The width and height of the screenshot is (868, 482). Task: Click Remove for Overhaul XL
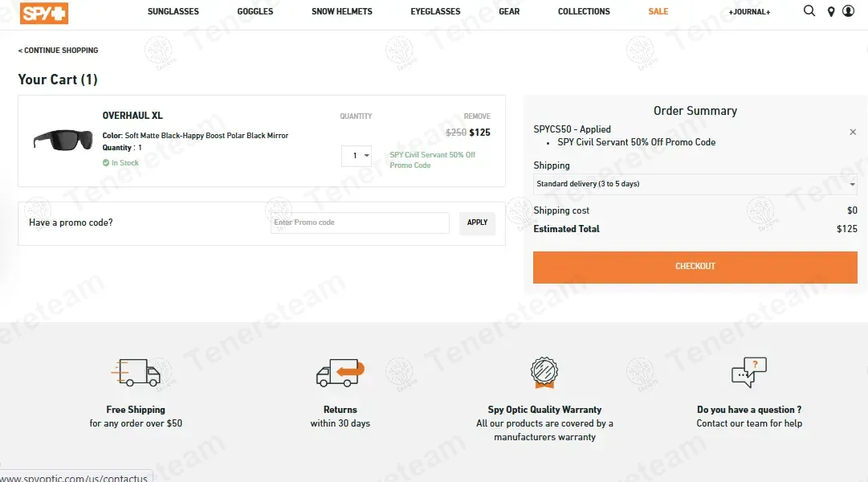(x=477, y=116)
